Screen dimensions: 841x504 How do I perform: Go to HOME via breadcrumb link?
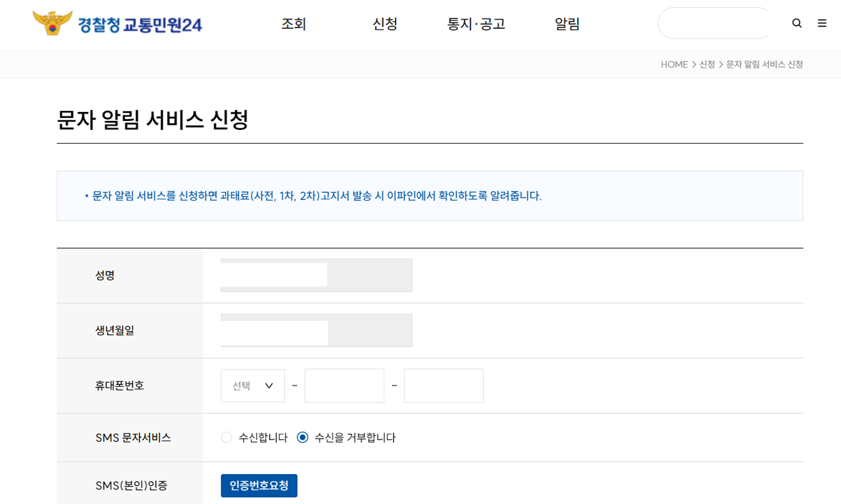(x=675, y=64)
